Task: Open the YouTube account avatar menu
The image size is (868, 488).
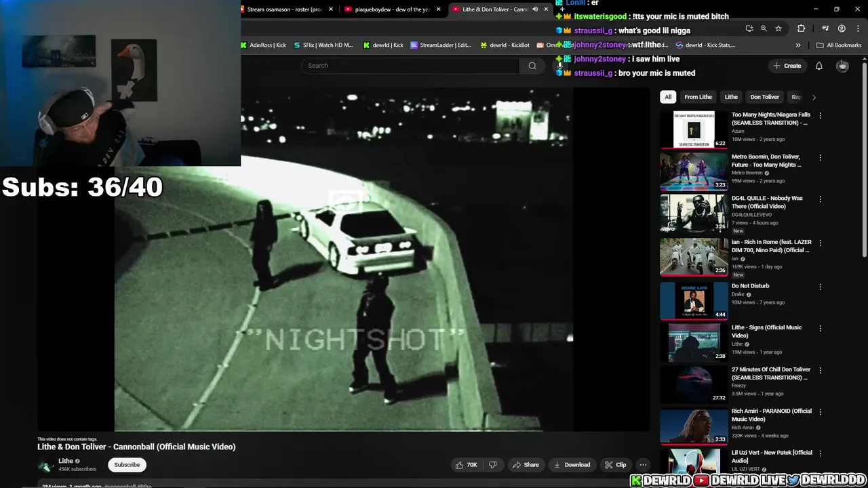Action: click(842, 66)
